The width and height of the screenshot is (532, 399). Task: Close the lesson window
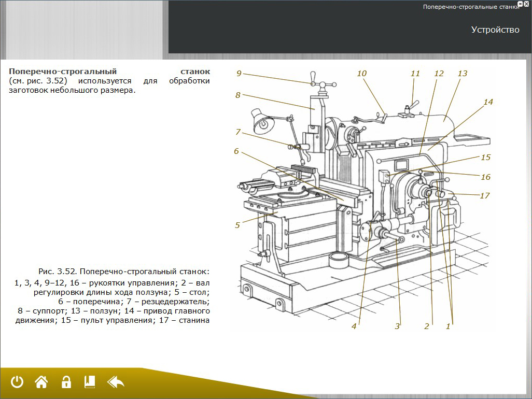coord(527,3)
